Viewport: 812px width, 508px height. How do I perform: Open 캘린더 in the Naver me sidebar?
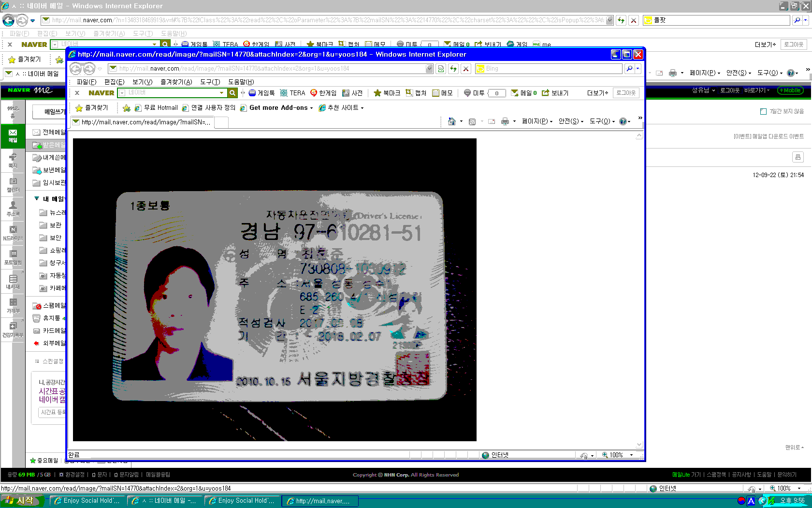point(13,185)
